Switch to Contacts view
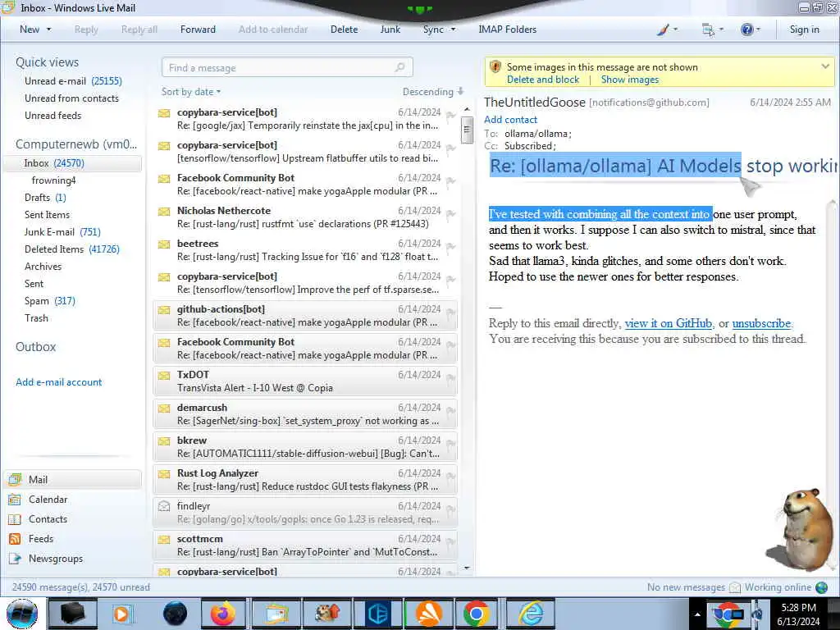Image resolution: width=840 pixels, height=630 pixels. tap(48, 519)
